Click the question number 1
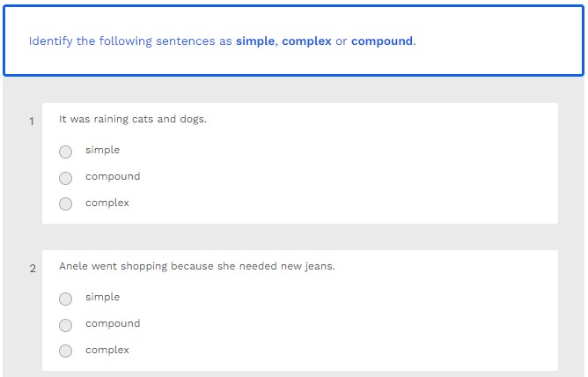 (x=32, y=122)
